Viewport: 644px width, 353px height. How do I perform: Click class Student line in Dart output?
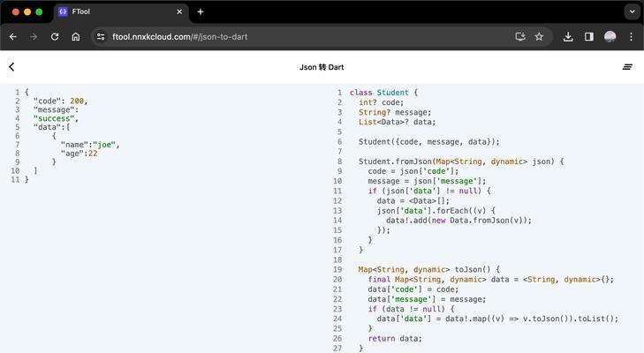(383, 93)
